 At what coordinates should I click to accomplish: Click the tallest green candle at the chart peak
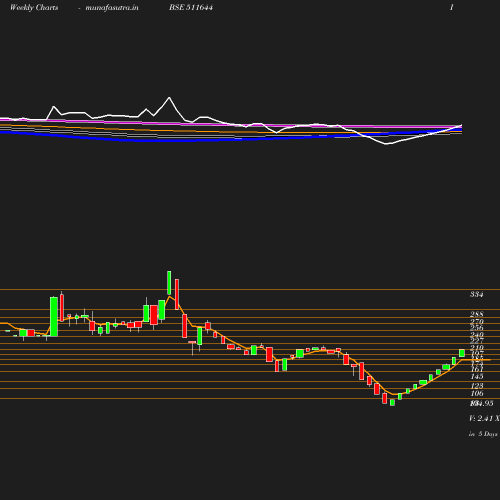[x=169, y=283]
